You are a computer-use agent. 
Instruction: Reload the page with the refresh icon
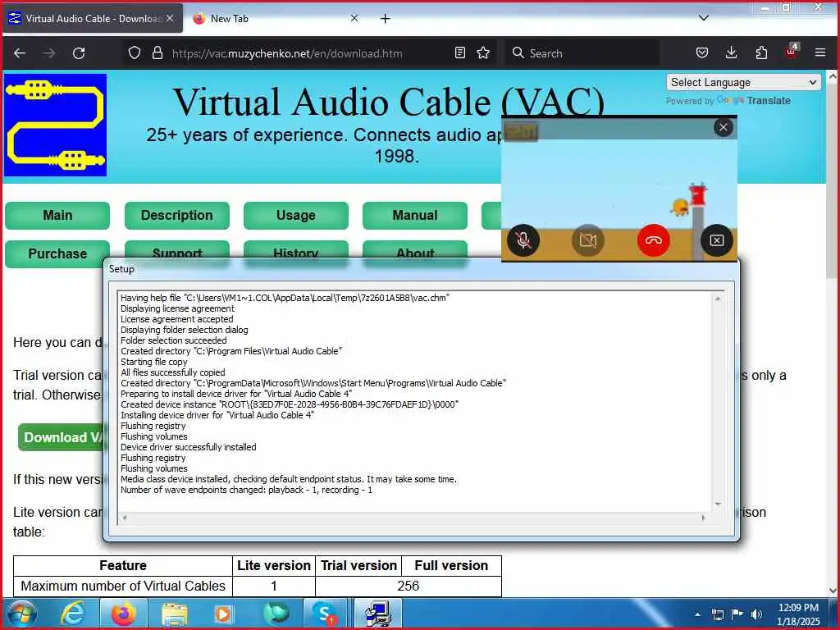[79, 53]
